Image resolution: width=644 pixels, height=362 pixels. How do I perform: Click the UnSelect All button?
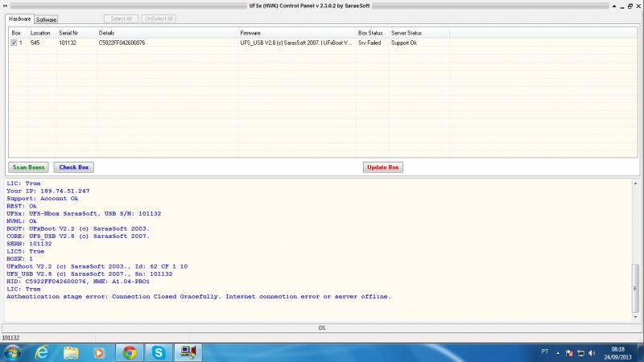[159, 19]
